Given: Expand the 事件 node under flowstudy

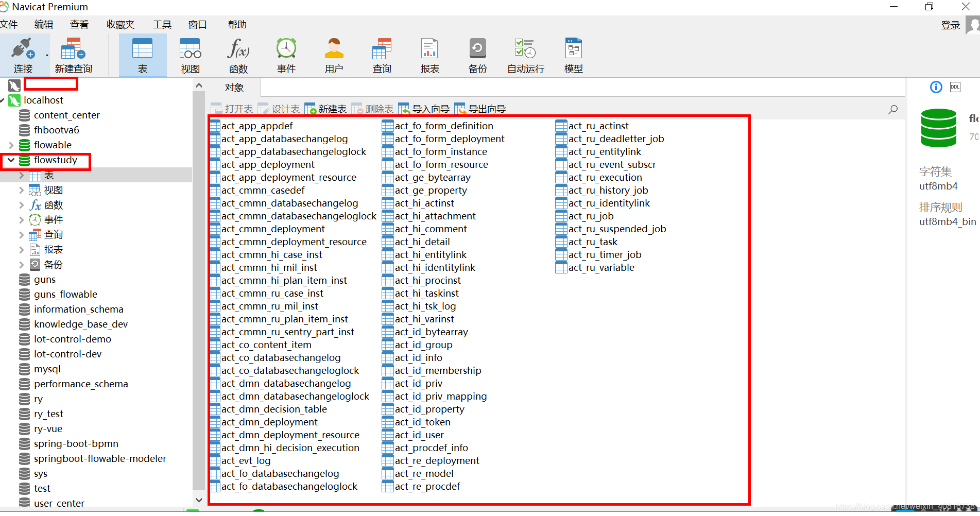Looking at the screenshot, I should 21,220.
